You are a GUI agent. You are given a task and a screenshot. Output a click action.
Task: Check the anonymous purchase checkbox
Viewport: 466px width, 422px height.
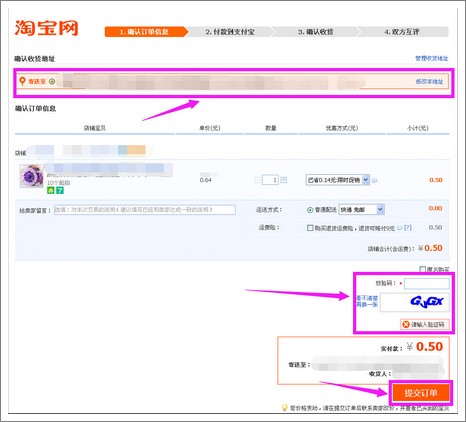pyautogui.click(x=422, y=269)
